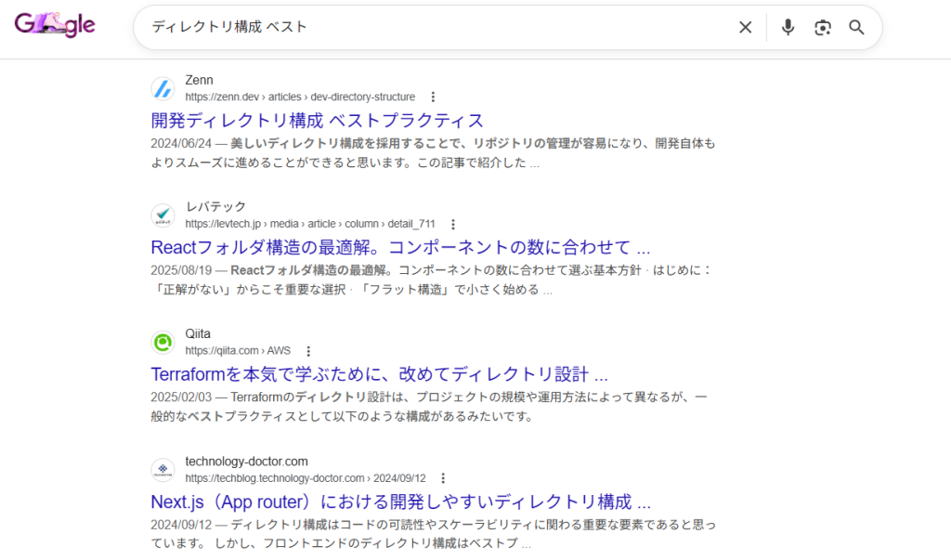Start a voice search with the microphone icon
This screenshot has width=951, height=560.
pos(787,27)
